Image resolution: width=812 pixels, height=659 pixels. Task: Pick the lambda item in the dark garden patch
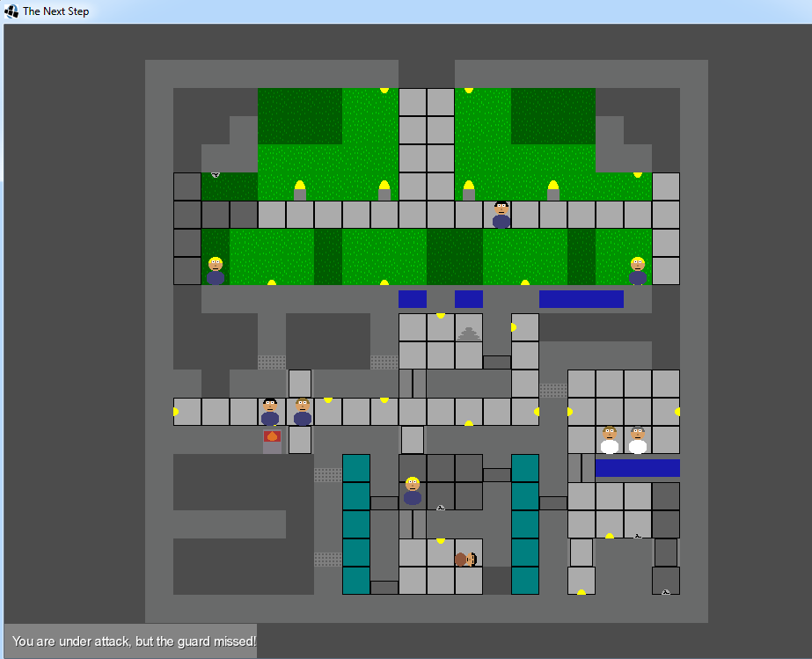(216, 175)
